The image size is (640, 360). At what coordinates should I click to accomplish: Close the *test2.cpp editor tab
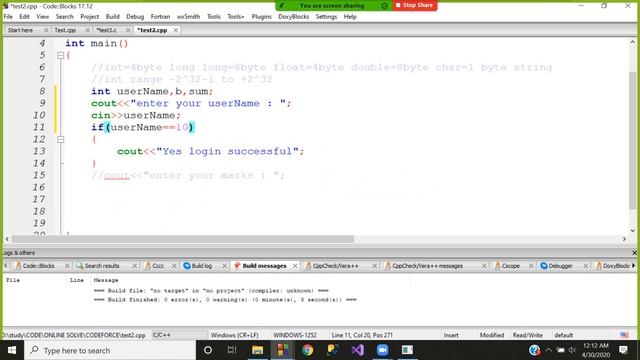click(176, 30)
